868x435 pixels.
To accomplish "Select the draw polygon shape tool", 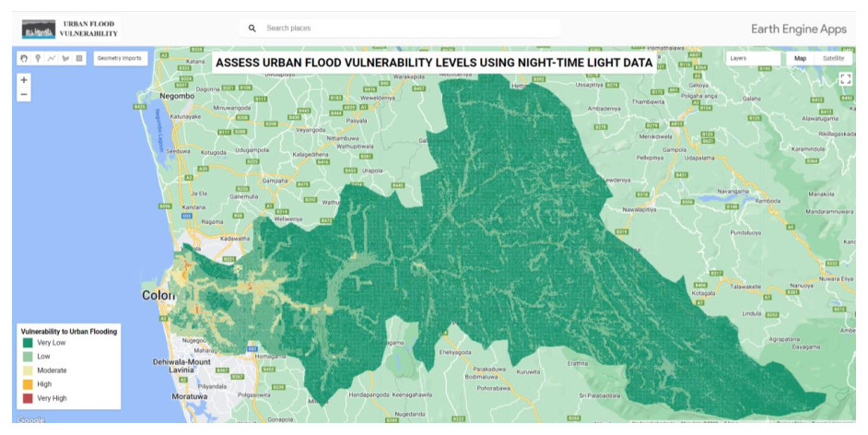I will (x=65, y=58).
